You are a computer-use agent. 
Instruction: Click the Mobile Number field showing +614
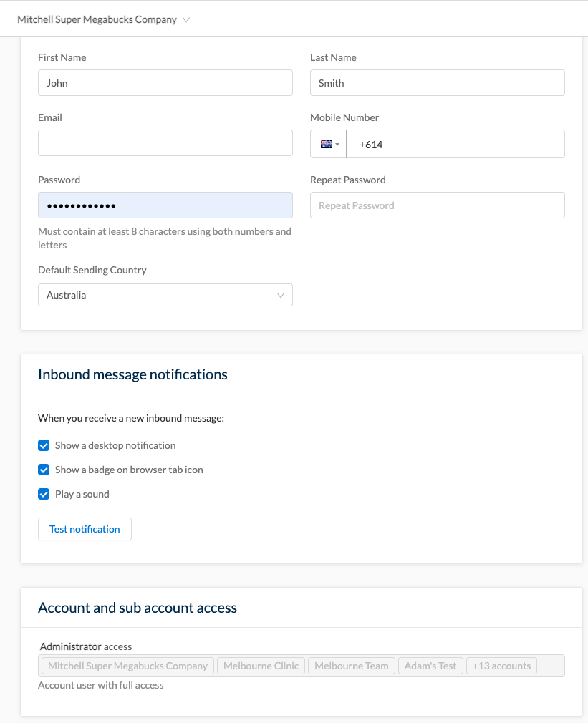[x=456, y=143]
